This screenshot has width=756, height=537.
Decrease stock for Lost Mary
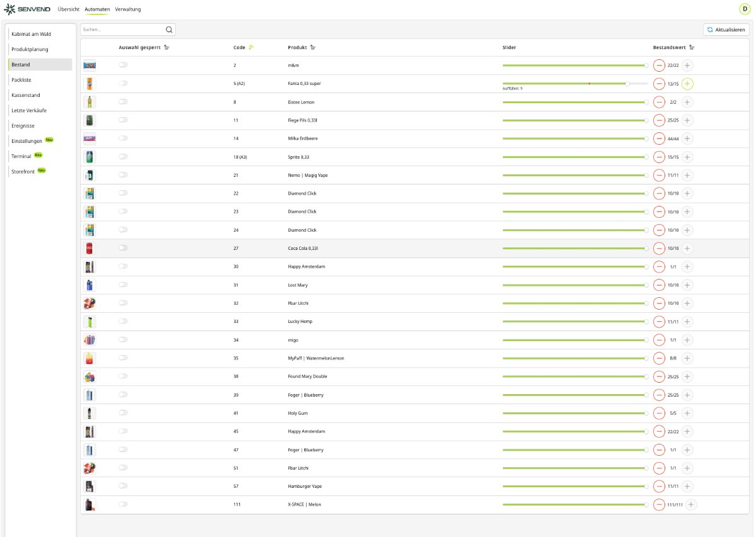tap(659, 285)
